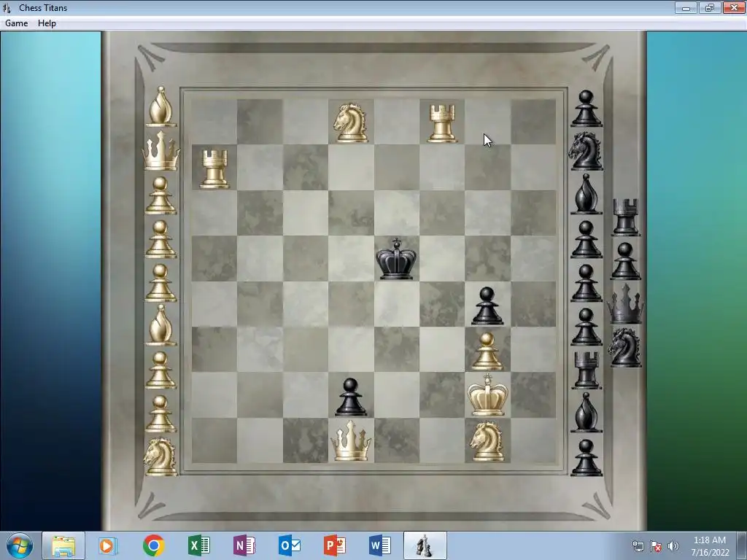Launch Windows Media Player from taskbar
This screenshot has height=560, width=747.
(x=108, y=545)
